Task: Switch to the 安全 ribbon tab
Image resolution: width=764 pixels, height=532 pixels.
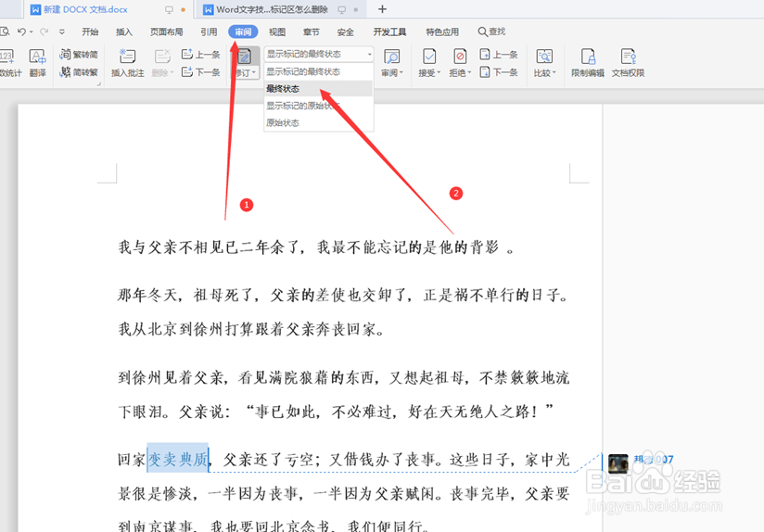Action: (x=346, y=32)
